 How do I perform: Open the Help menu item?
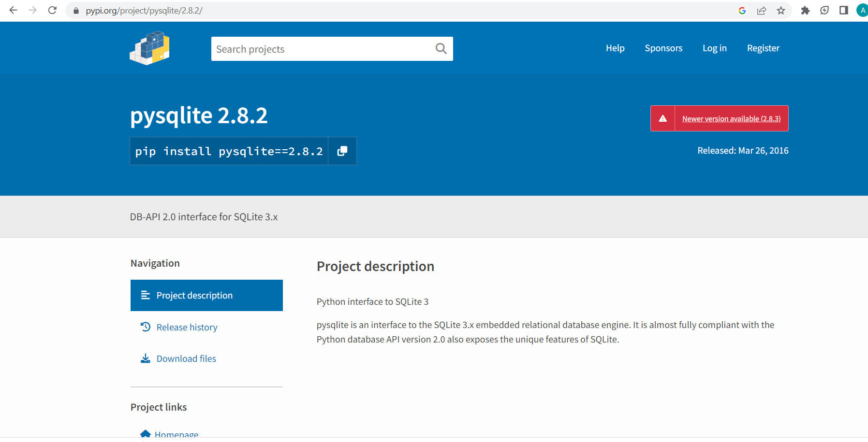click(615, 48)
